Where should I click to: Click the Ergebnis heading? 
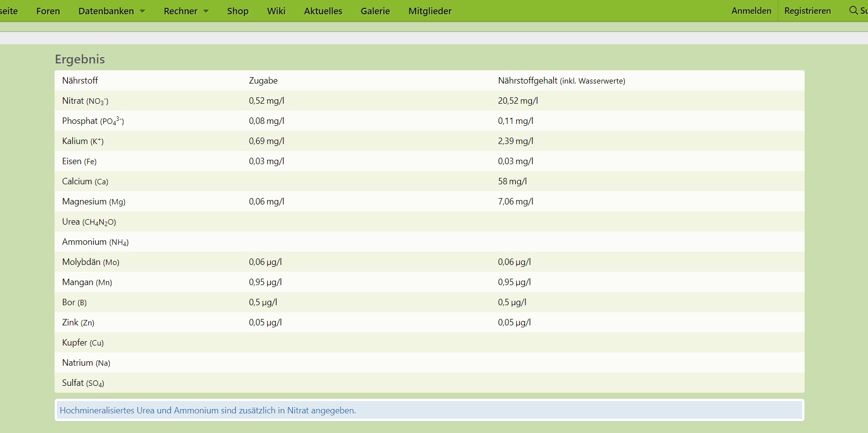tap(80, 59)
